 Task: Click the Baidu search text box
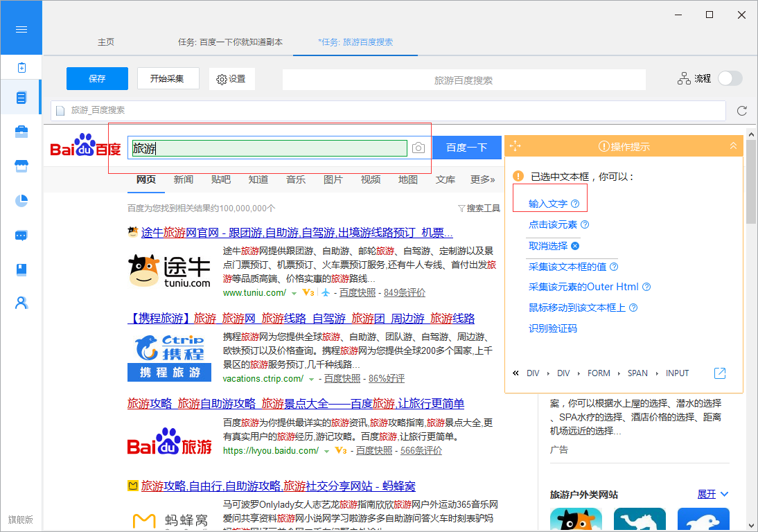pos(270,148)
